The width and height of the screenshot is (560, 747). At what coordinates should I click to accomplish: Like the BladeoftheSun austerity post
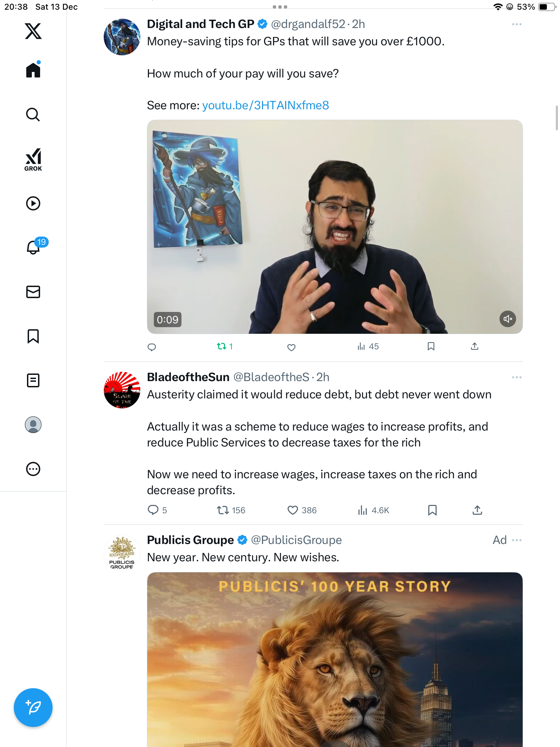292,510
